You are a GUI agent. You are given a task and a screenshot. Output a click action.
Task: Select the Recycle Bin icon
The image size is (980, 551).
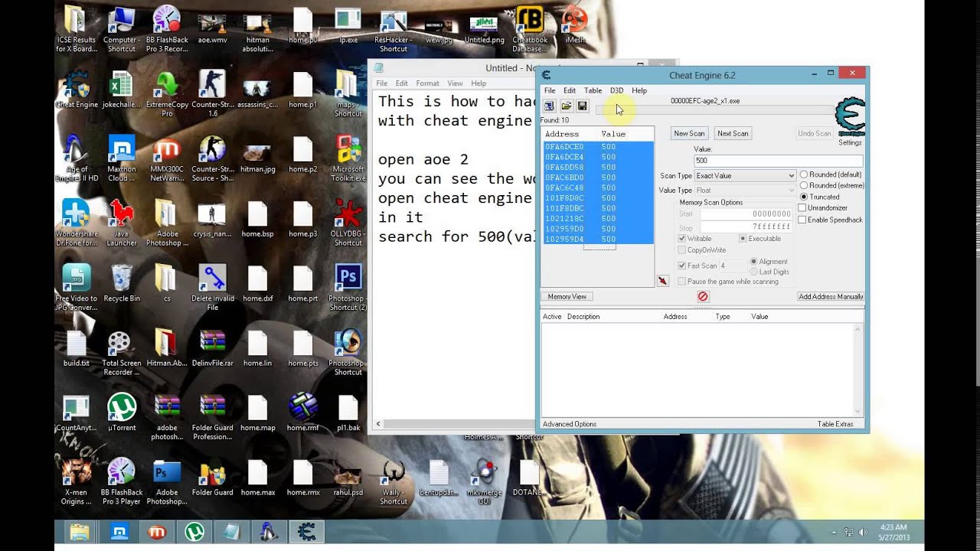[x=122, y=282]
